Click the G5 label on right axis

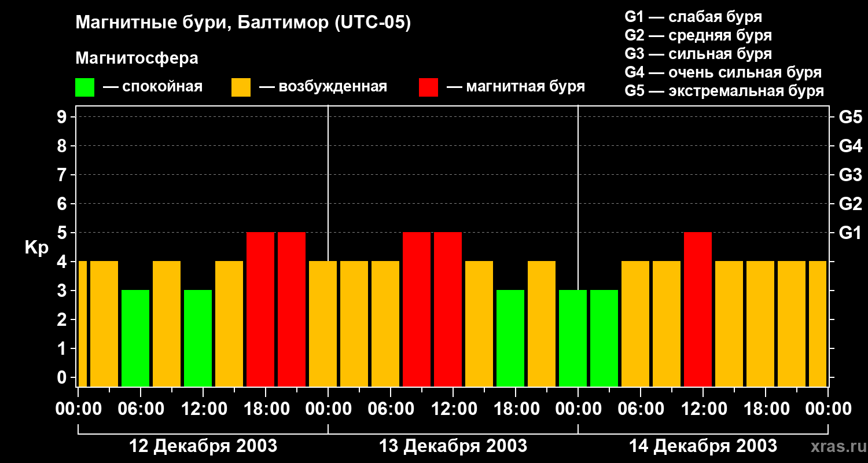click(850, 117)
